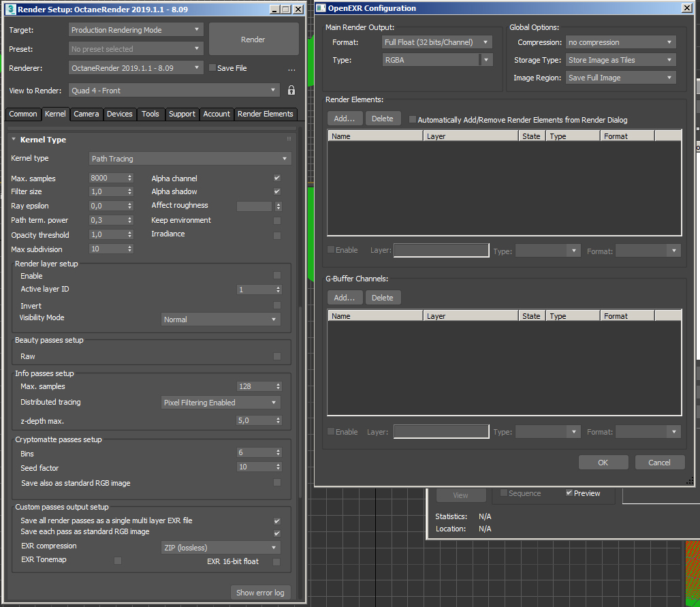Viewport: 700px width, 607px height.
Task: Switch to the Camera tab
Action: (86, 114)
